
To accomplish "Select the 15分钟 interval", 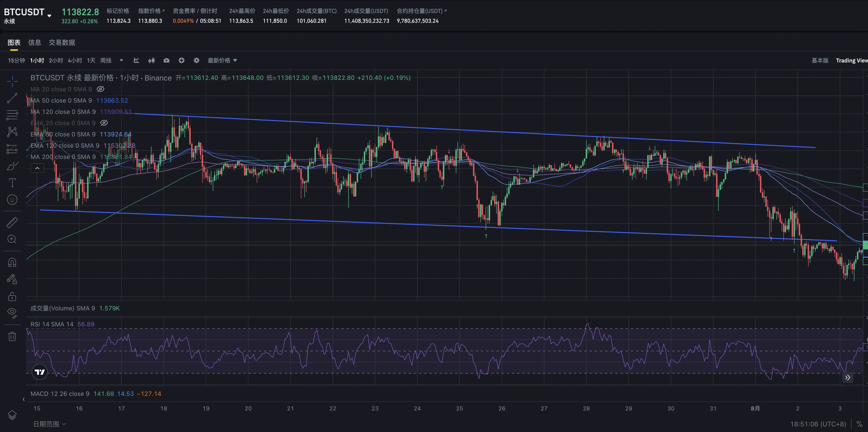I will click(16, 60).
